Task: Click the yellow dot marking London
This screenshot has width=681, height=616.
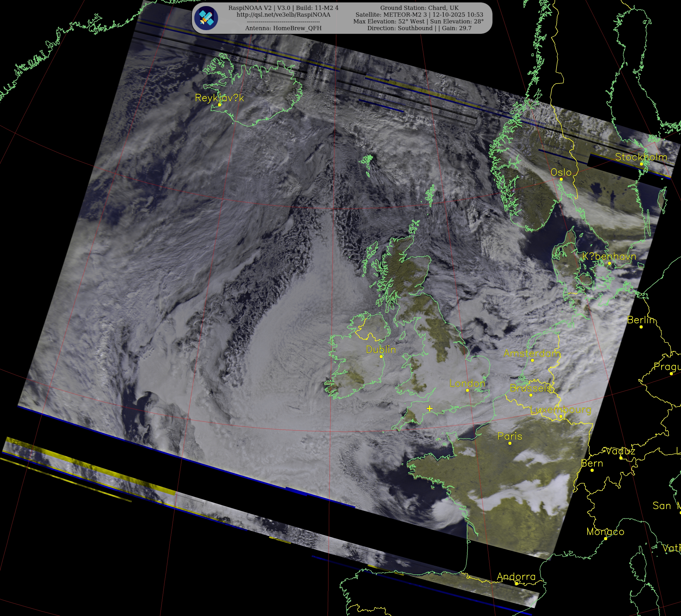Action: 468,390
